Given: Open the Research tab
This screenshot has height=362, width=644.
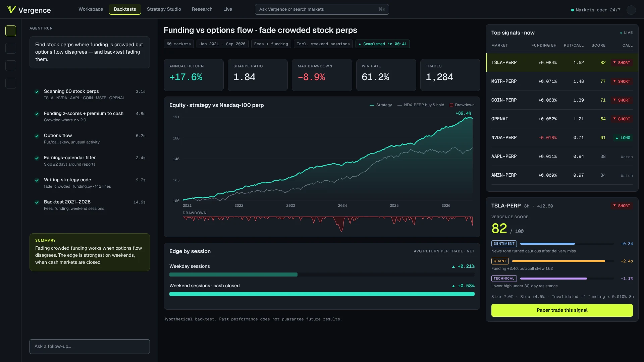Looking at the screenshot, I should [202, 9].
